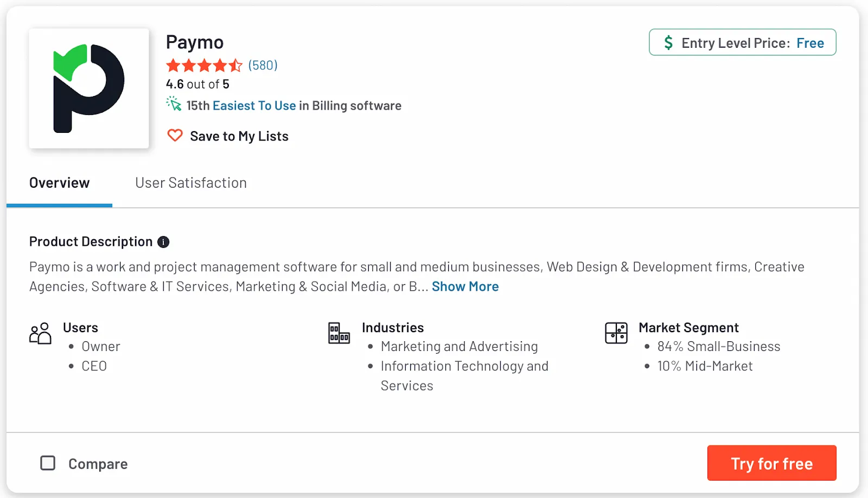Click the Market Segment grid icon
Screen dimensions: 868x498
coord(616,333)
